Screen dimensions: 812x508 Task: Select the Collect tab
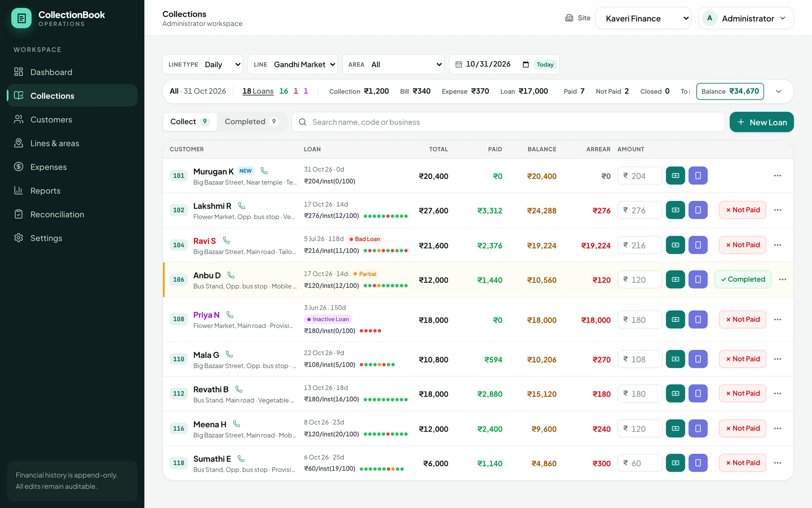(x=190, y=122)
